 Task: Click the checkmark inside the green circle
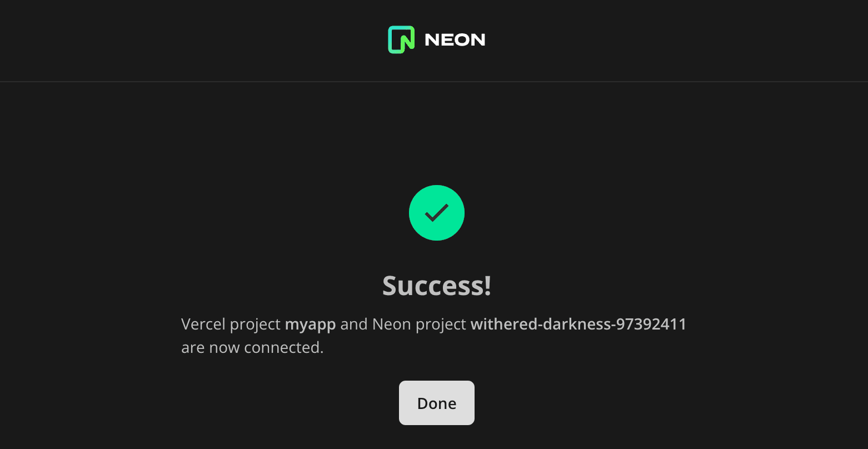[x=437, y=212]
